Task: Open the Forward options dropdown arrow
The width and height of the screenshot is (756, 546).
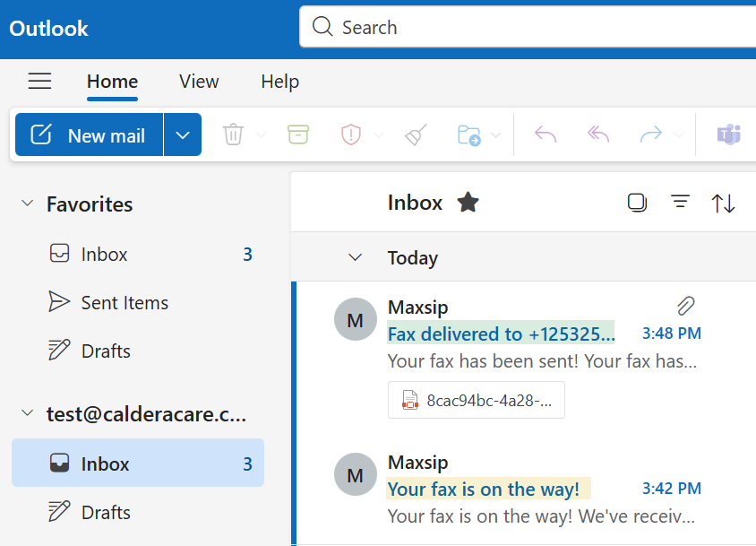Action: (x=679, y=134)
